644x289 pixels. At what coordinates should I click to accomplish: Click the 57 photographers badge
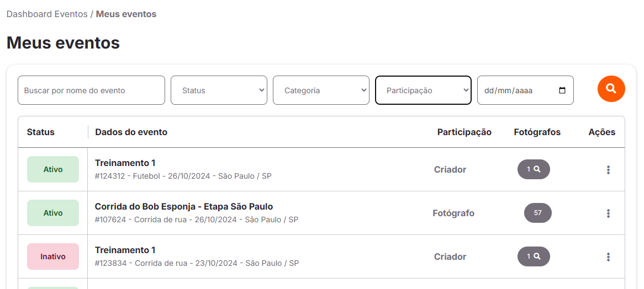coord(537,213)
